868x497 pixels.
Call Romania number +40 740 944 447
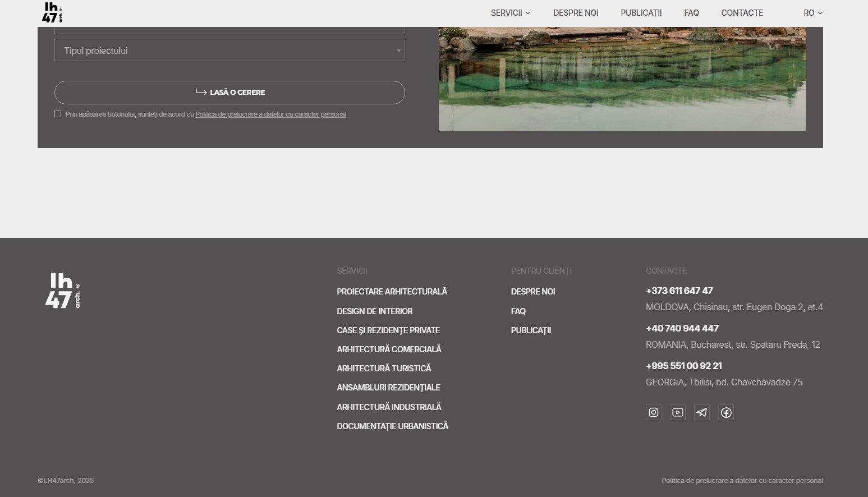682,328
